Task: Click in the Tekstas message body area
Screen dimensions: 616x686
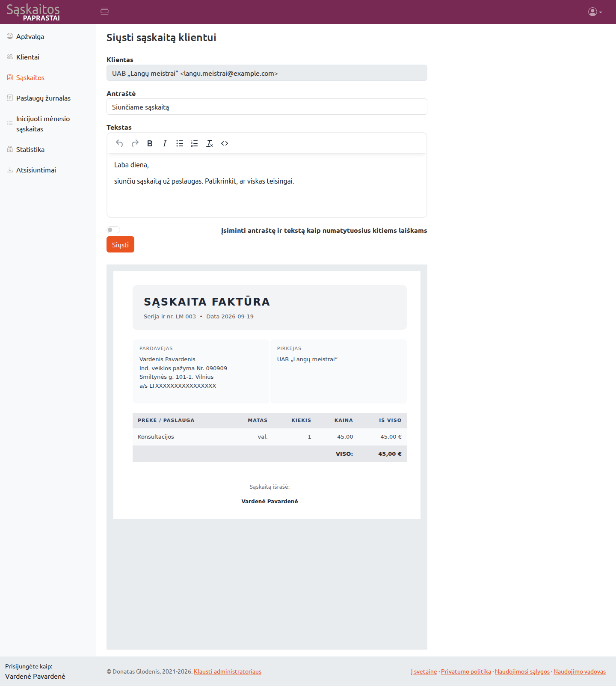Action: [267, 185]
